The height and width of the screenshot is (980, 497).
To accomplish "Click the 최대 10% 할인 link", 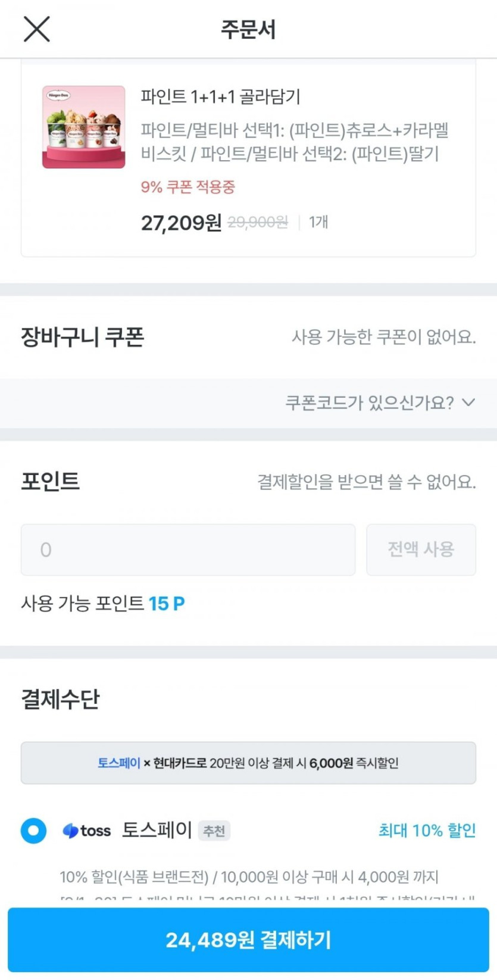I will pos(427,830).
